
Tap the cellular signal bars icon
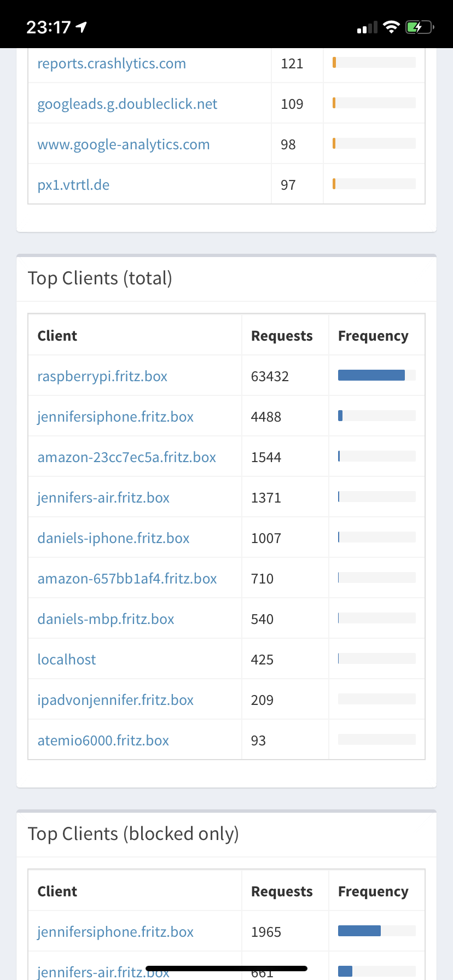pos(367,27)
